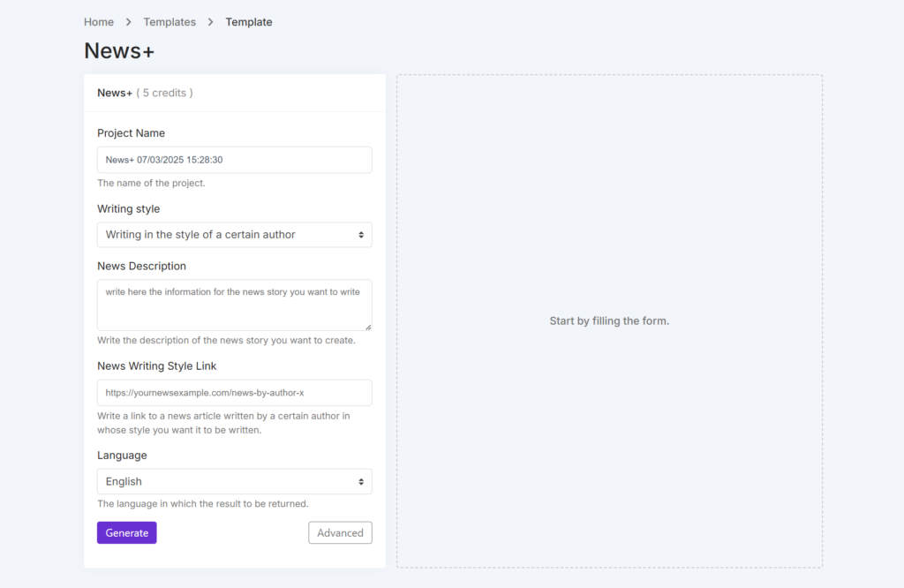
Task: Go to the Home breadcrumb link
Action: tap(99, 22)
